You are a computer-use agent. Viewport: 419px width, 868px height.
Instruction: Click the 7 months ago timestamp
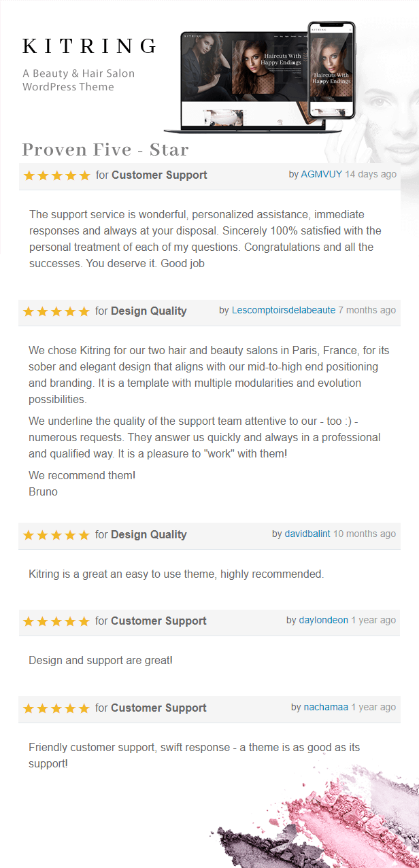coord(367,311)
